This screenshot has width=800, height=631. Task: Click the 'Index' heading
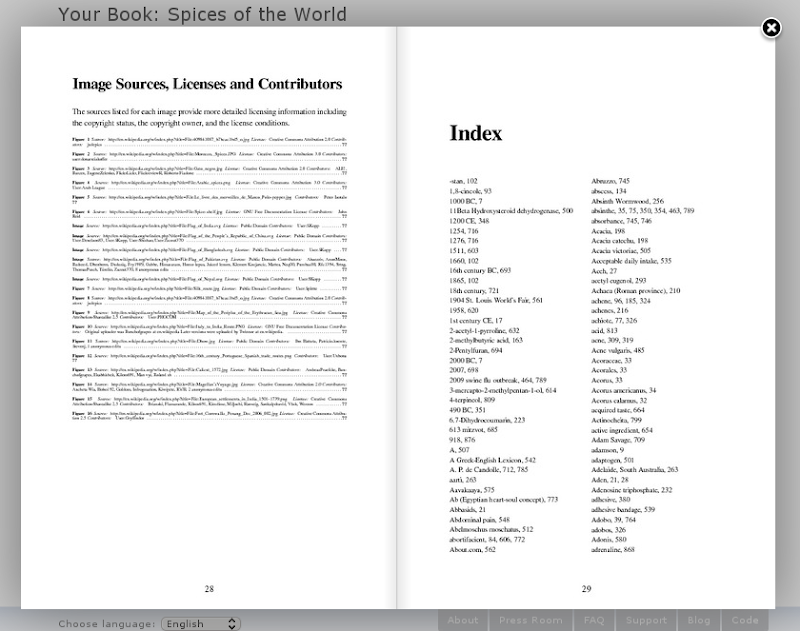(476, 133)
